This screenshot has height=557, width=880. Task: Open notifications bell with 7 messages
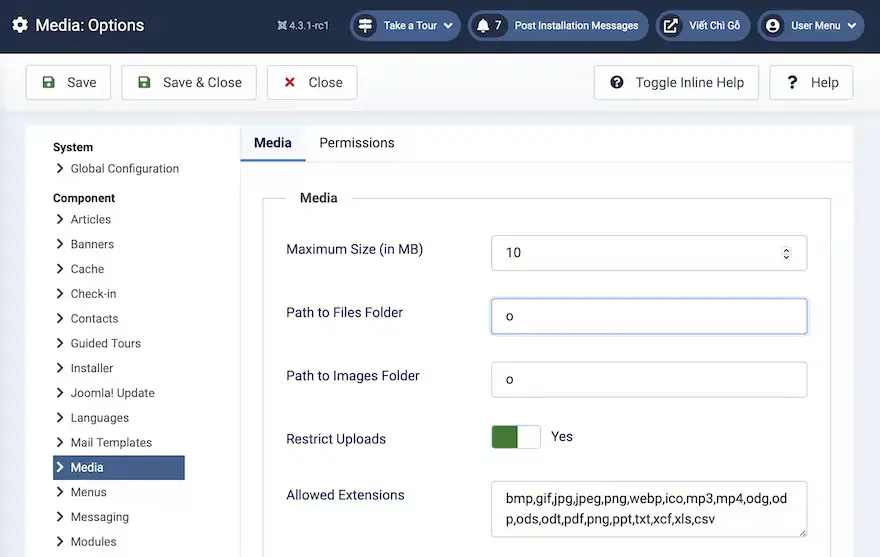point(484,26)
